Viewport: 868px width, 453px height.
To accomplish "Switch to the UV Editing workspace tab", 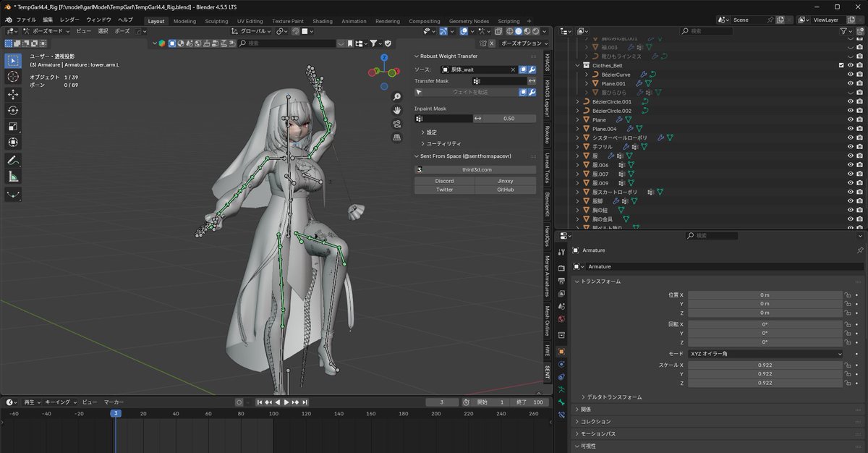I will [x=250, y=21].
